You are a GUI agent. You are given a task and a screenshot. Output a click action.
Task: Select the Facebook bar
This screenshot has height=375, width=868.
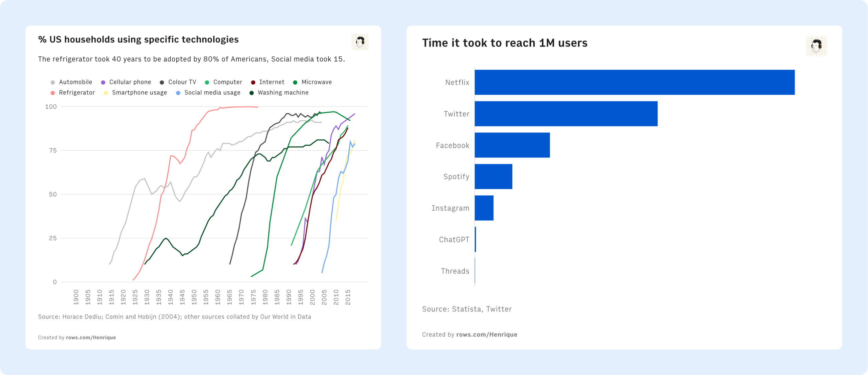(x=512, y=145)
